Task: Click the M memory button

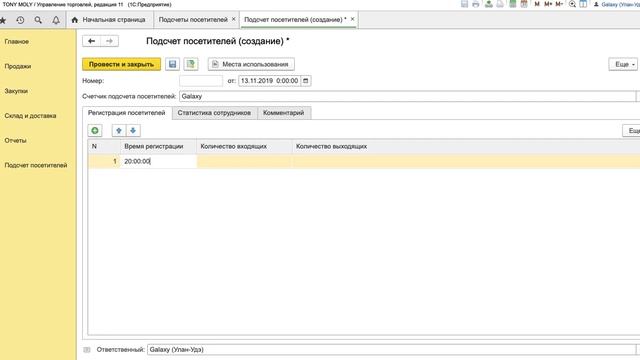Action: point(537,4)
